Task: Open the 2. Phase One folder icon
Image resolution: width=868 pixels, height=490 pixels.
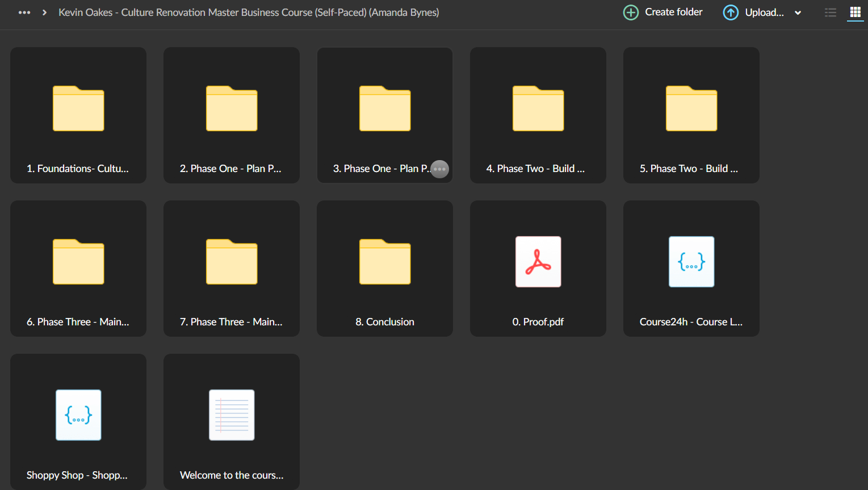Action: coord(232,108)
